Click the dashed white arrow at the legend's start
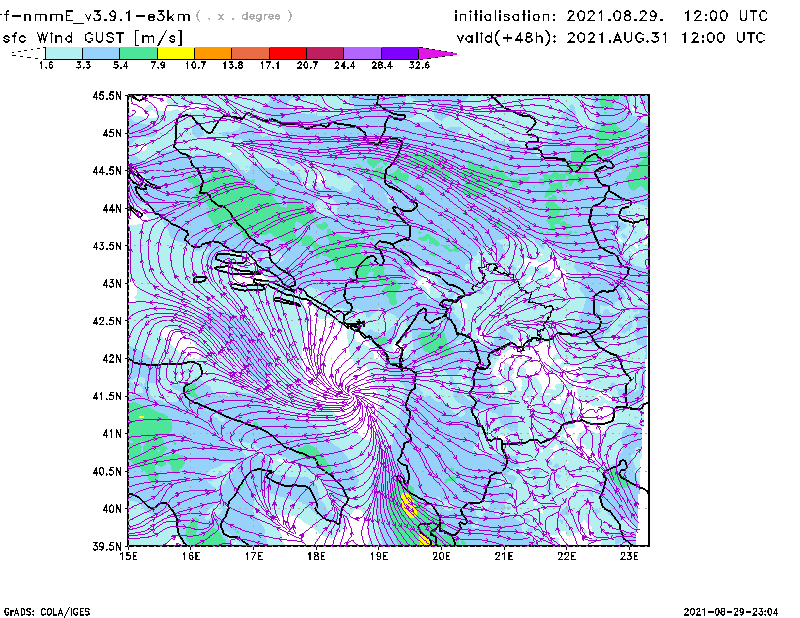Image resolution: width=800 pixels, height=618 pixels. (x=28, y=53)
